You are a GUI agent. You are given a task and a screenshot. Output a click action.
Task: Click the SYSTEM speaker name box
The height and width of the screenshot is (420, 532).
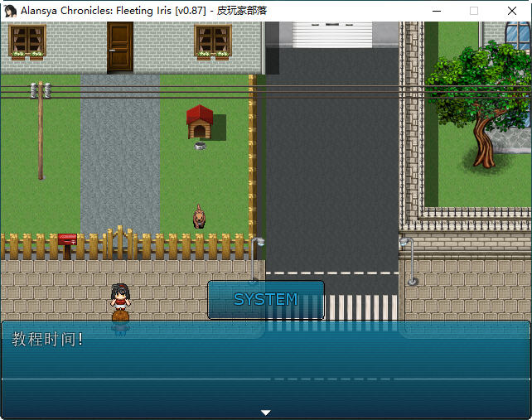[265, 300]
